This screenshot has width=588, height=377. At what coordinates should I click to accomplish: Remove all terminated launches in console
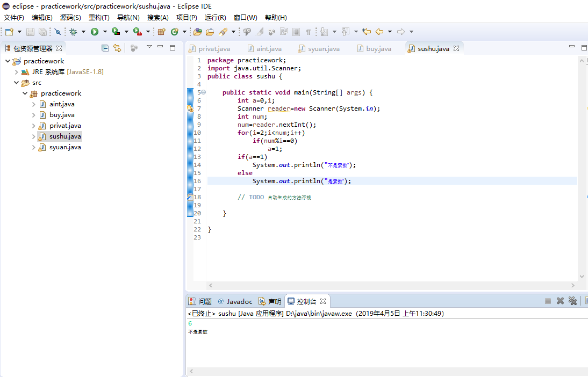pyautogui.click(x=572, y=301)
